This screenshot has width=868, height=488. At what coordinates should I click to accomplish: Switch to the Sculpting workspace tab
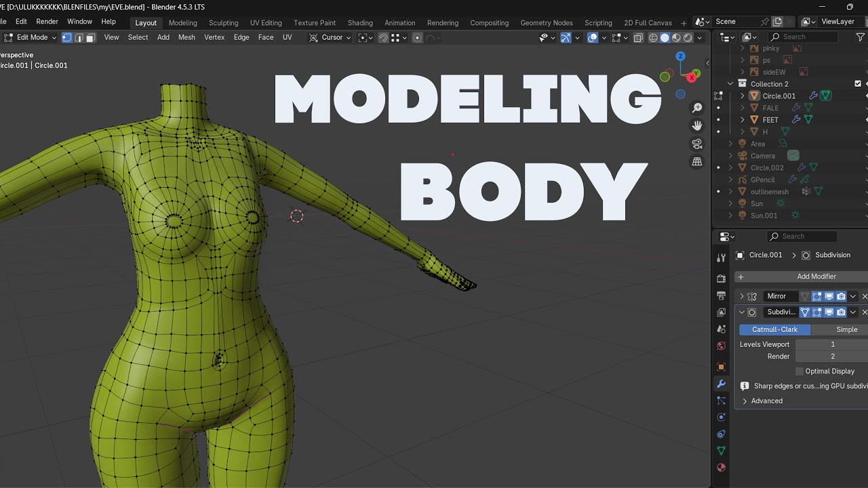tap(223, 22)
